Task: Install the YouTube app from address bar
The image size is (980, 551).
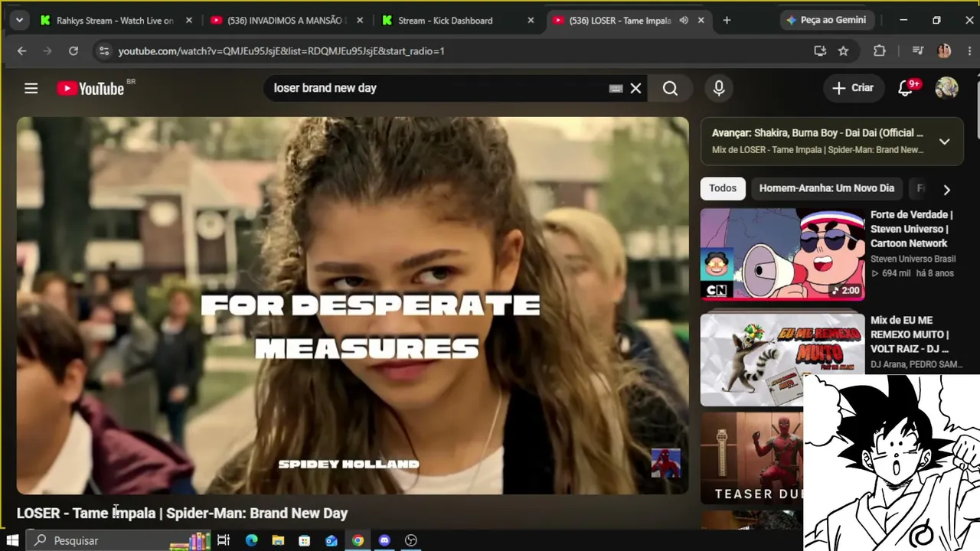Action: coord(820,51)
